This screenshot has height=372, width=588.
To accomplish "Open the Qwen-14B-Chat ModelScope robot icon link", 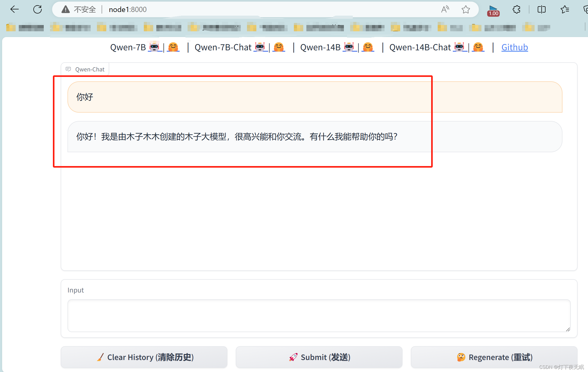I will [459, 47].
